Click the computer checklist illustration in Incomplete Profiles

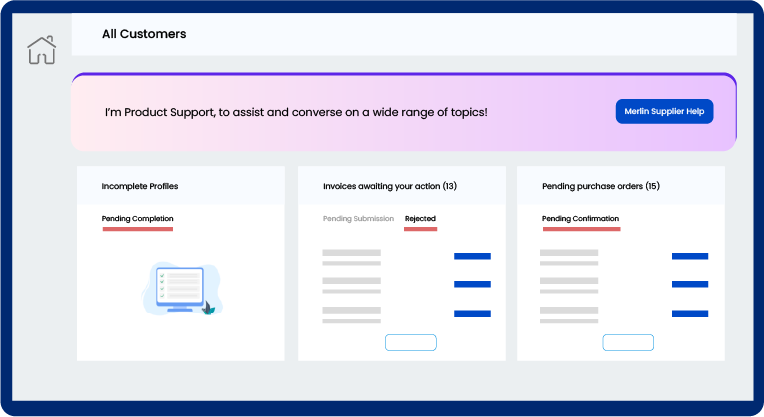178,290
